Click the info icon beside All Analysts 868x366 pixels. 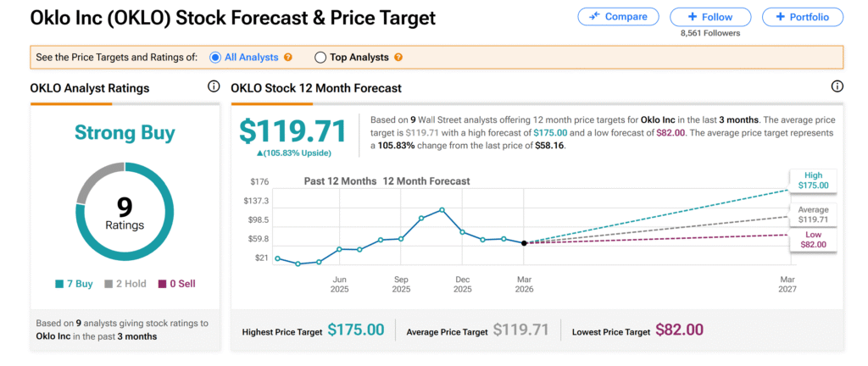(288, 58)
